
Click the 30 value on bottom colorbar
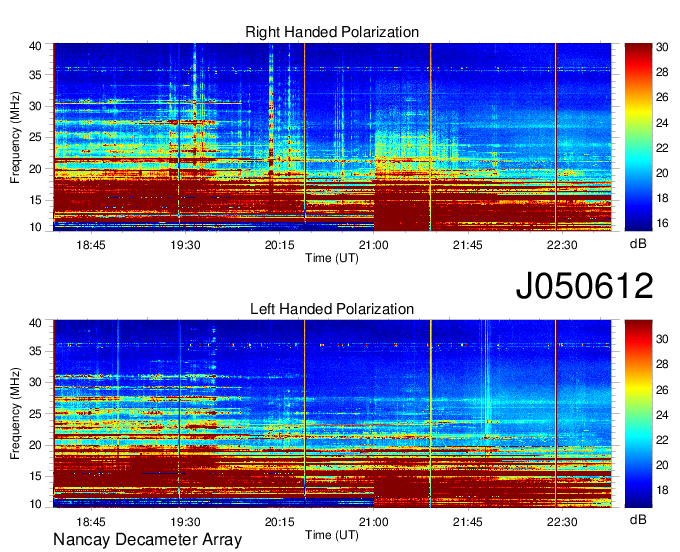coord(662,339)
